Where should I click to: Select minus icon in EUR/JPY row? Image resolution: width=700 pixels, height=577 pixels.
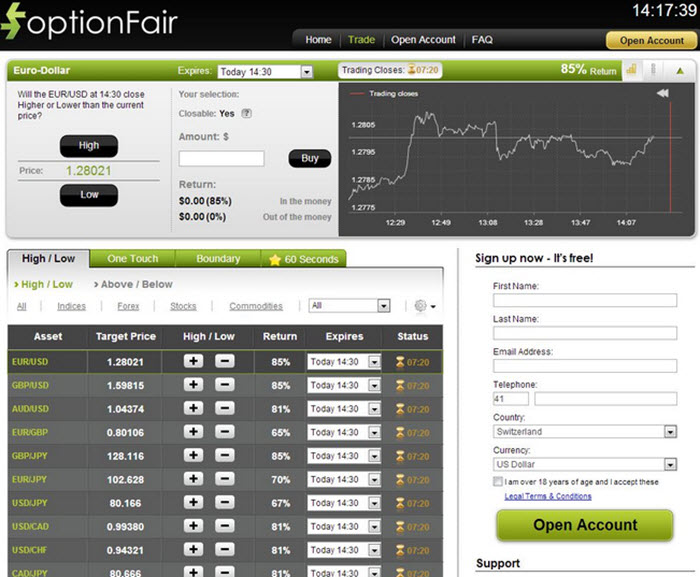click(x=225, y=479)
